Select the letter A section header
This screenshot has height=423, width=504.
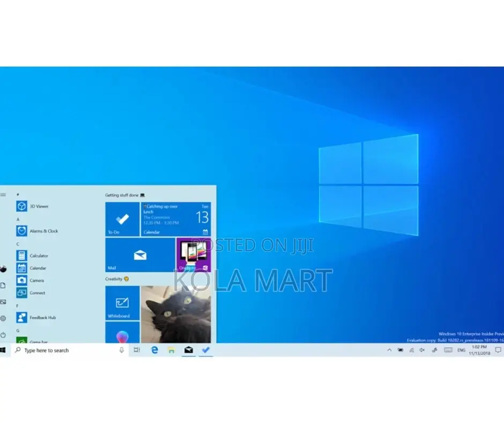point(18,219)
